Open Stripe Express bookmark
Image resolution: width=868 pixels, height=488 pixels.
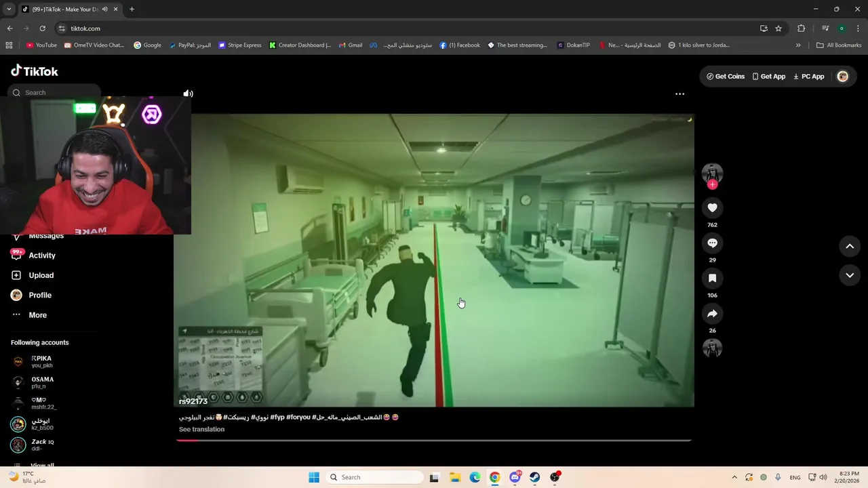click(239, 45)
